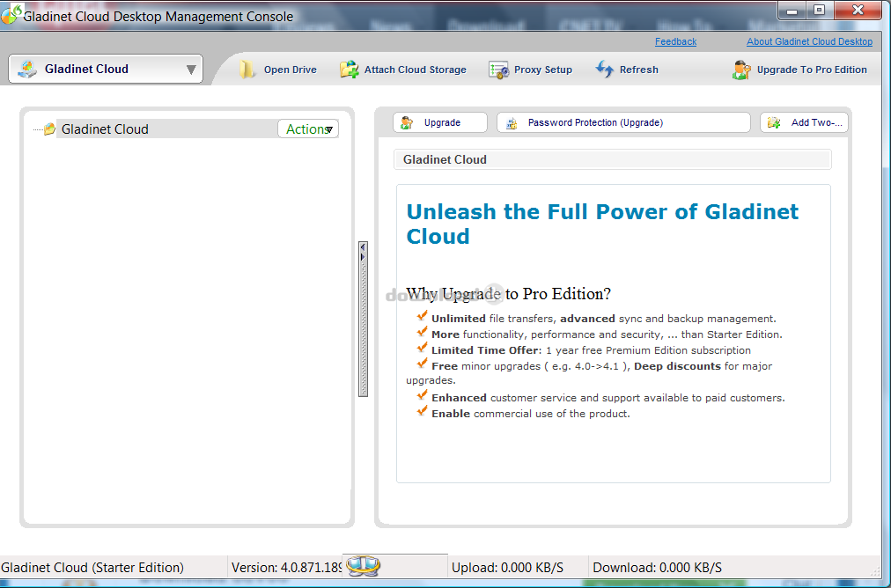Click the Enable commercial use bullet text
Viewport: 891px width, 588px height.
pos(531,415)
